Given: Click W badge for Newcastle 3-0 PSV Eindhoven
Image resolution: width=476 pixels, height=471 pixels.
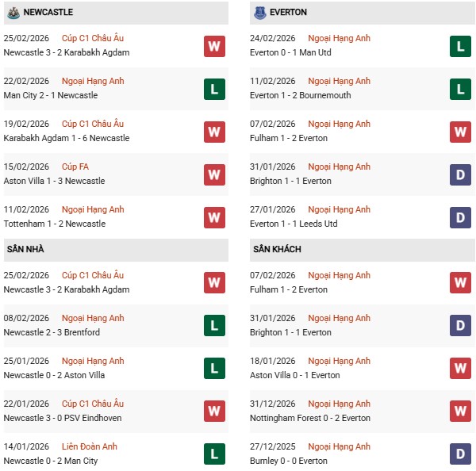Looking at the screenshot, I should [214, 412].
